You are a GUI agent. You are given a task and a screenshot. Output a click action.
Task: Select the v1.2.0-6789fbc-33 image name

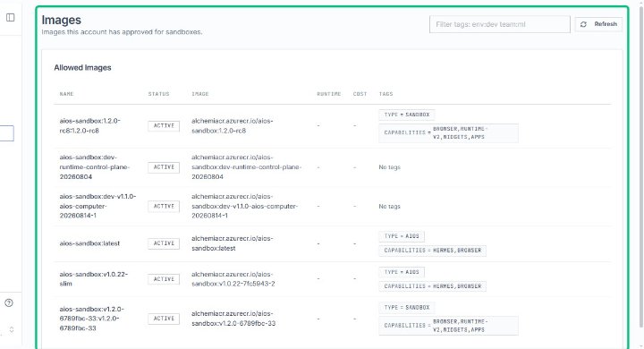click(91, 319)
